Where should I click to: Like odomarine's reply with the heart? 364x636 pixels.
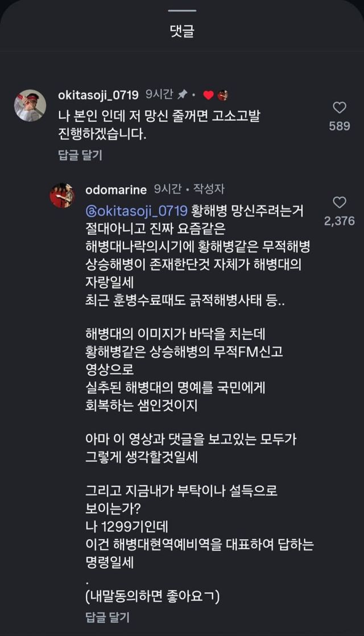[340, 202]
